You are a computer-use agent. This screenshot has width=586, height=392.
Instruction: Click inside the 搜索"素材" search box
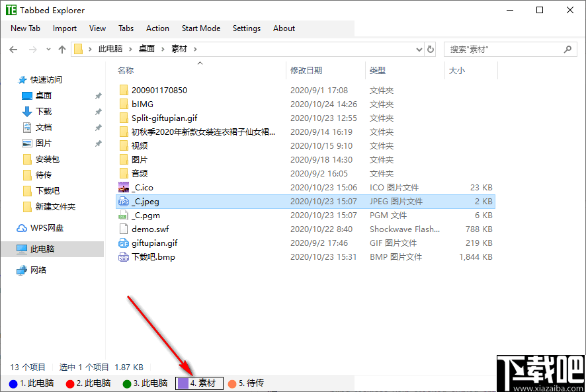pos(509,48)
